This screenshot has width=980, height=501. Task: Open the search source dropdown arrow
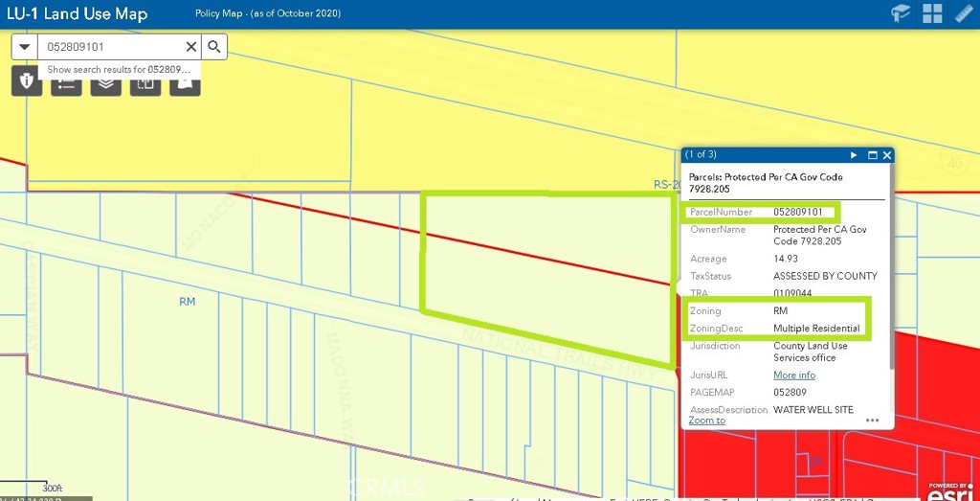(x=24, y=47)
